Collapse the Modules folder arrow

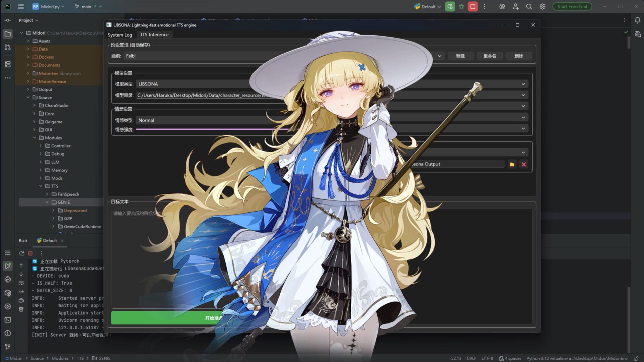(34, 138)
